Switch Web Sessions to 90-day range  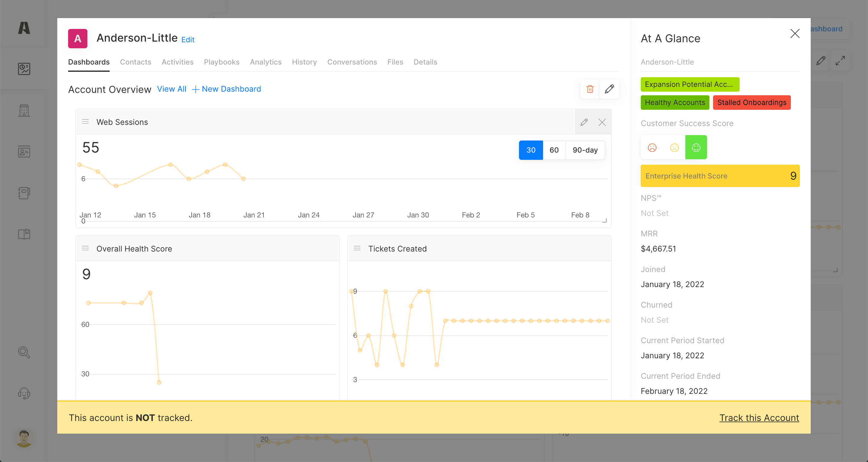click(585, 150)
